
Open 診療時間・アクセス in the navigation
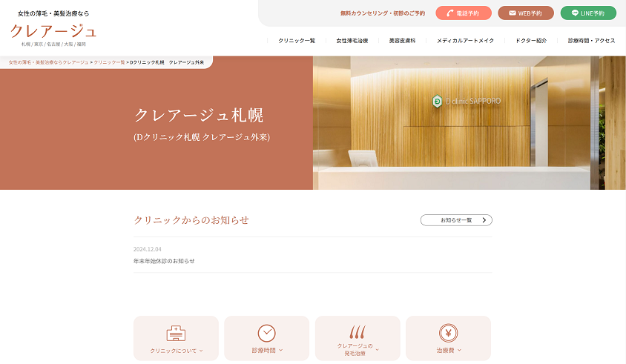[x=591, y=41]
